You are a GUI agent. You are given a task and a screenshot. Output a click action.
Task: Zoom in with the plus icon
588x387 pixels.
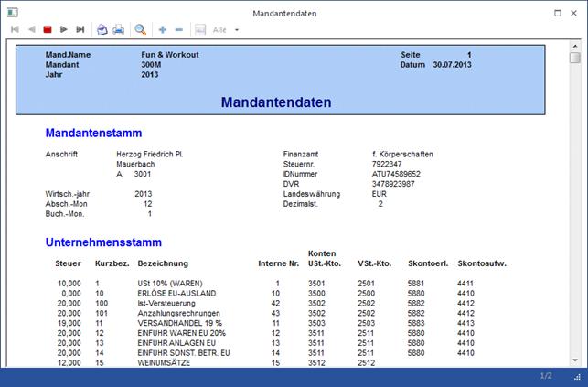tap(163, 29)
